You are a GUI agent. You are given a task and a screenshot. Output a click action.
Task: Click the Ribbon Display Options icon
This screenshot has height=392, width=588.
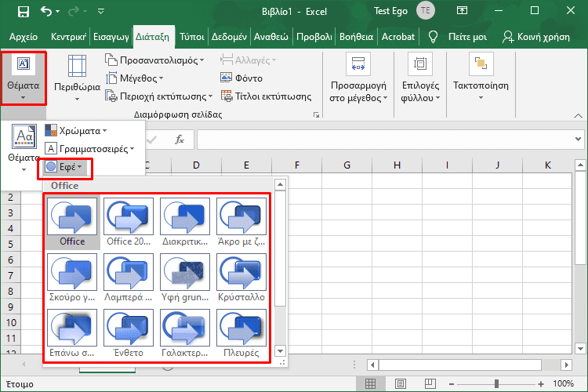pos(462,11)
